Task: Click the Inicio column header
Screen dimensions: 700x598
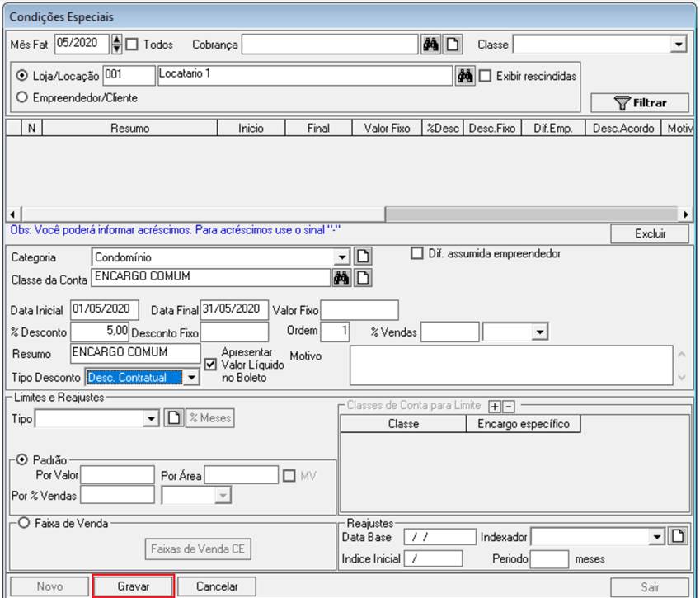Action: [251, 128]
